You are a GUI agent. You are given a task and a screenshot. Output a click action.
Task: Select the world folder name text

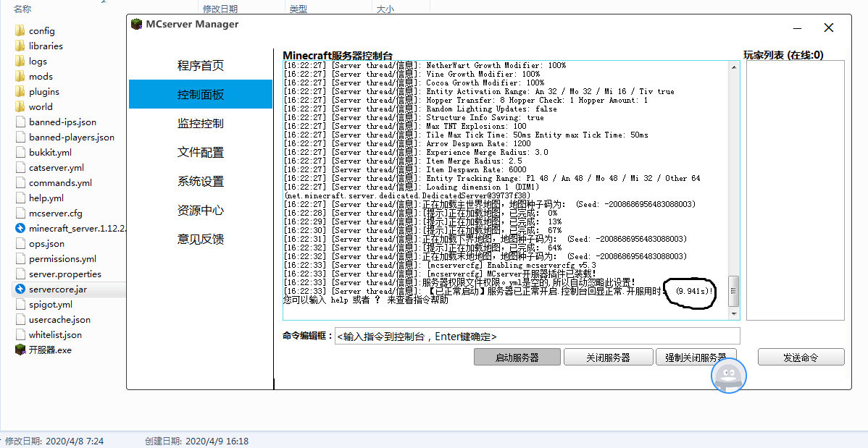click(x=41, y=106)
